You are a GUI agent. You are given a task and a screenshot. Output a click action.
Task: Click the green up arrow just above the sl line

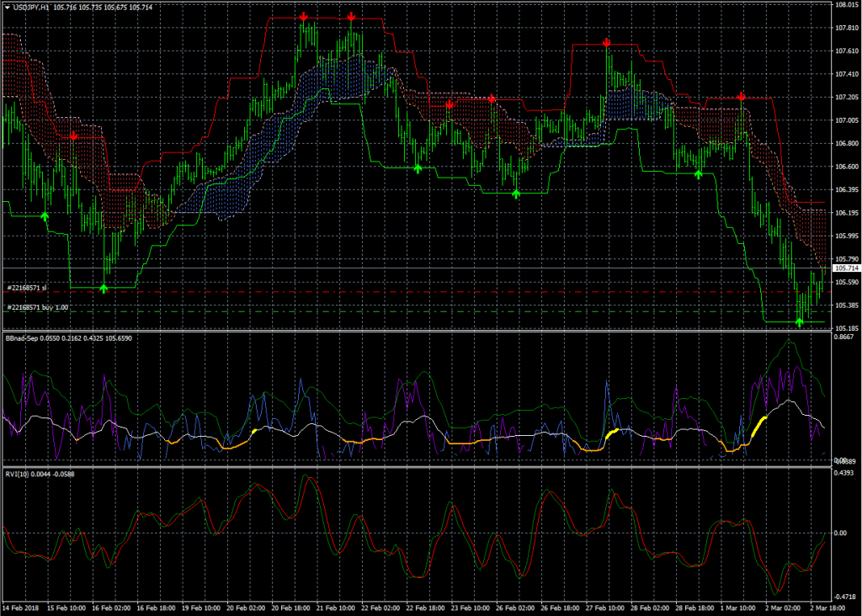tap(104, 289)
